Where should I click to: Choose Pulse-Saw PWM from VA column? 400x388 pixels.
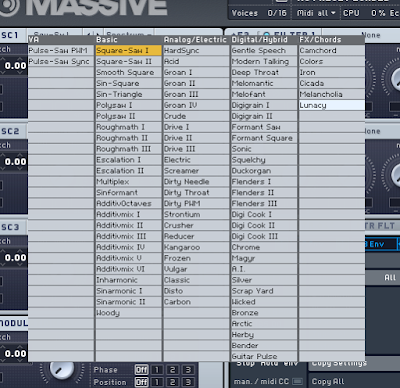(61, 50)
